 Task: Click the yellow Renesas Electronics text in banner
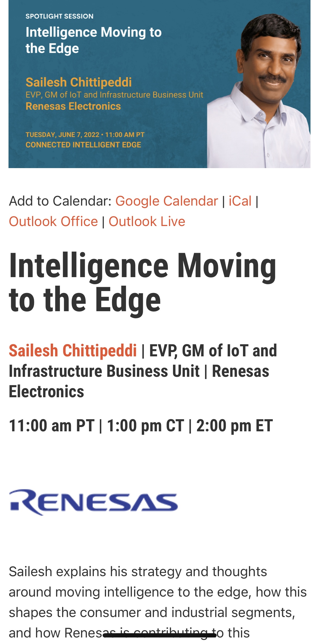pos(73,106)
